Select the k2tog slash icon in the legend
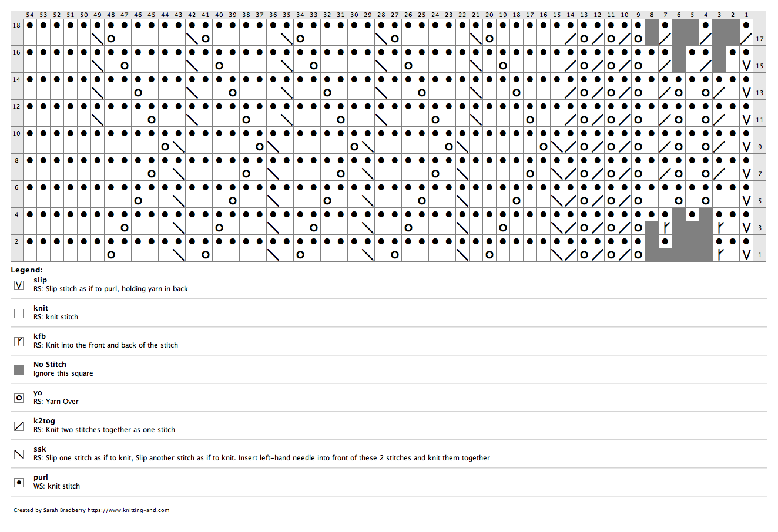This screenshot has width=778, height=532. tap(19, 426)
